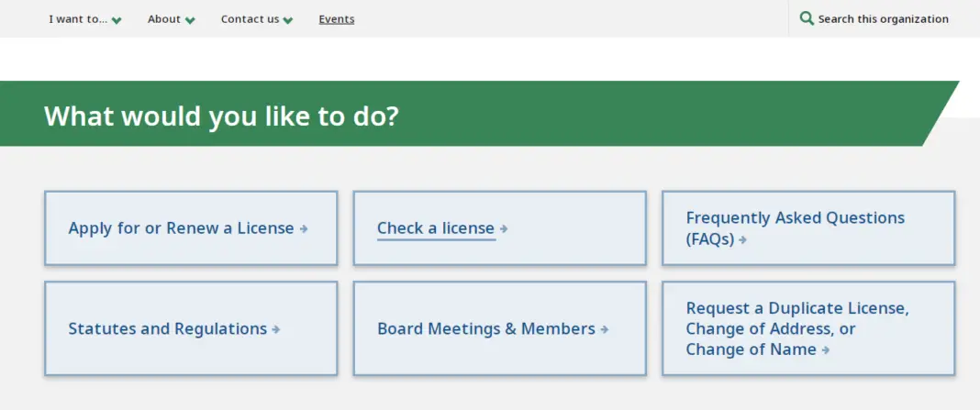Open Frequently Asked Questions card

tap(795, 218)
